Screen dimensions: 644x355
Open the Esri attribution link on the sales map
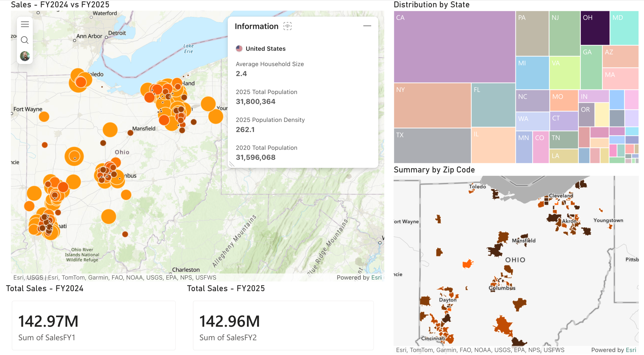(376, 277)
